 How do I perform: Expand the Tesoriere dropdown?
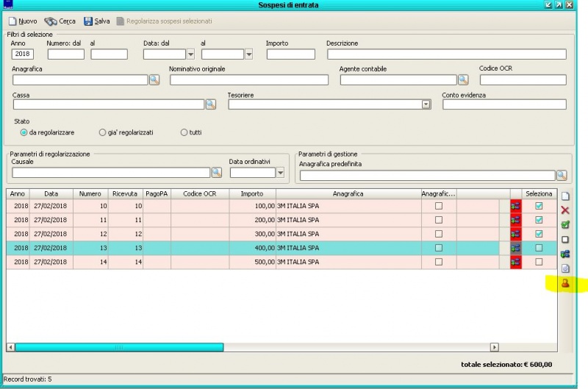pyautogui.click(x=426, y=105)
